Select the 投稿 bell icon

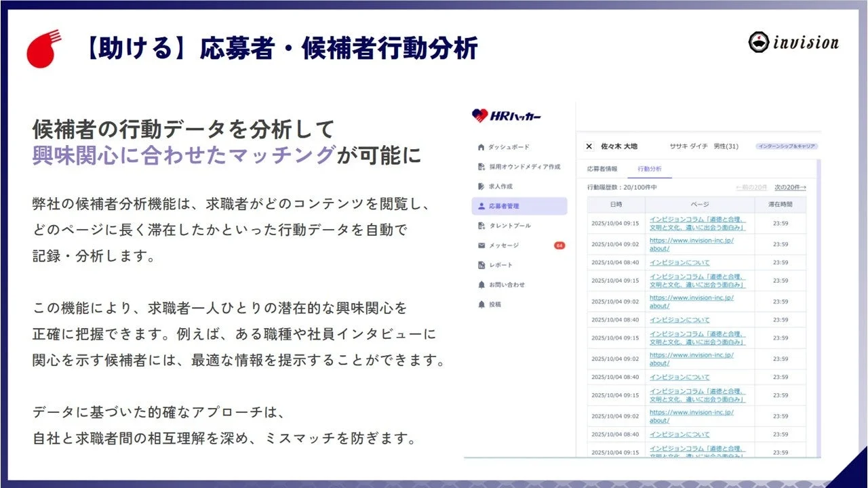[x=481, y=303]
